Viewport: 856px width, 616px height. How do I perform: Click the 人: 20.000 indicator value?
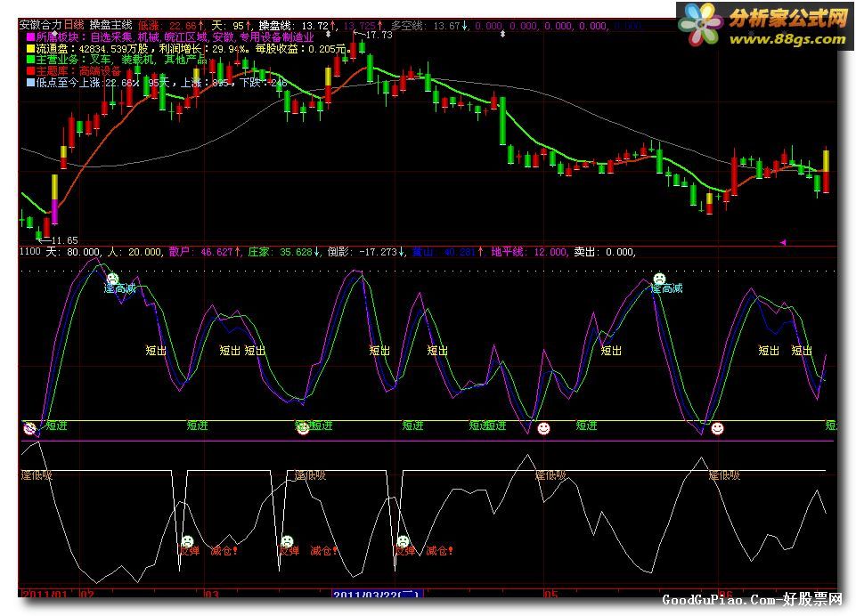click(x=135, y=252)
